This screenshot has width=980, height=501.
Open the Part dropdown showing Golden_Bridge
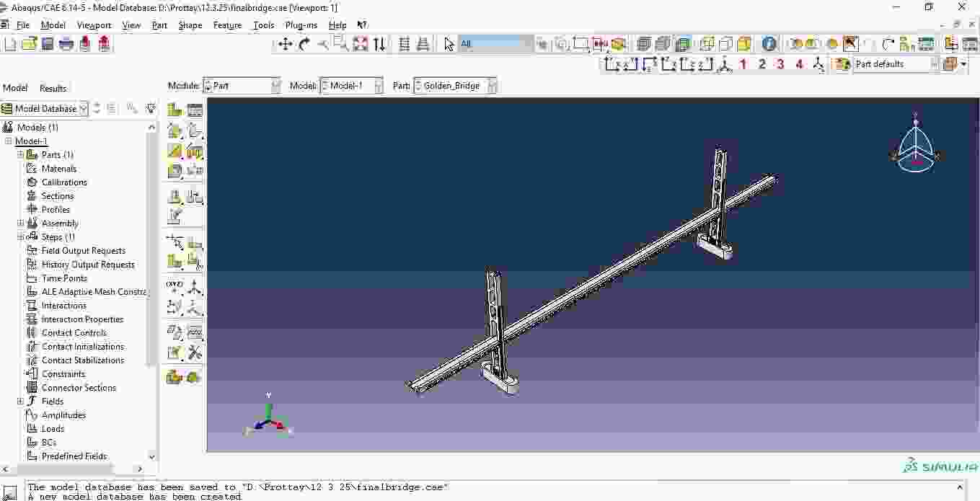coord(455,86)
